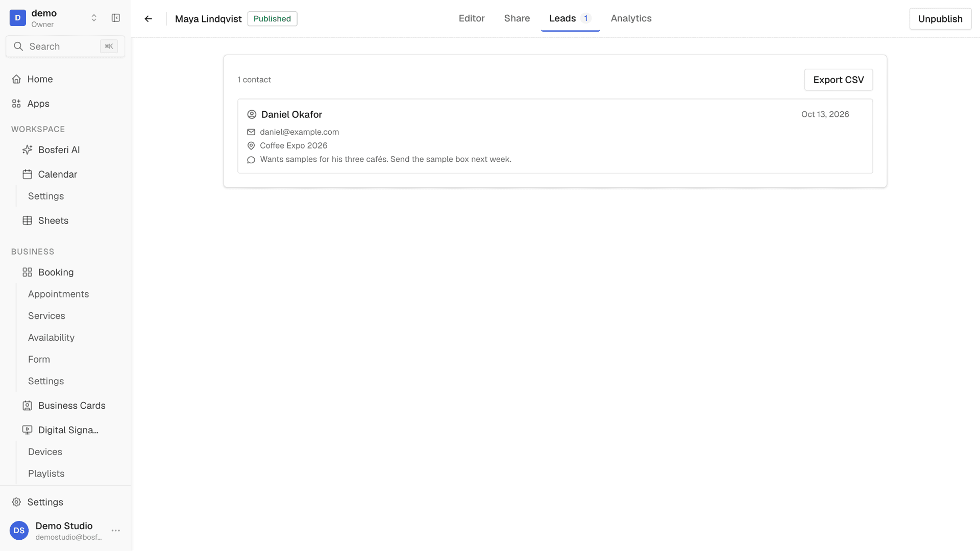Click the comment bubble icon in lead card
The image size is (980, 551).
pos(251,160)
